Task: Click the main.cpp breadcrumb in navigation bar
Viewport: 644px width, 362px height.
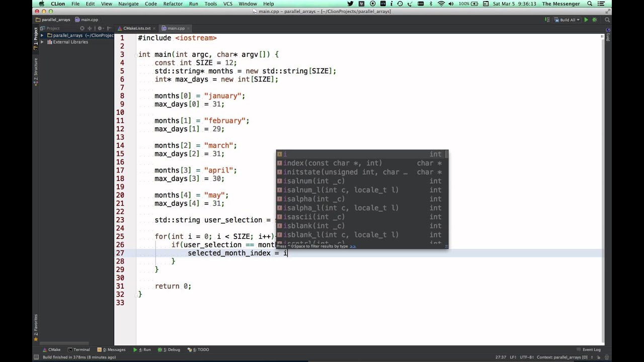Action: click(x=87, y=20)
